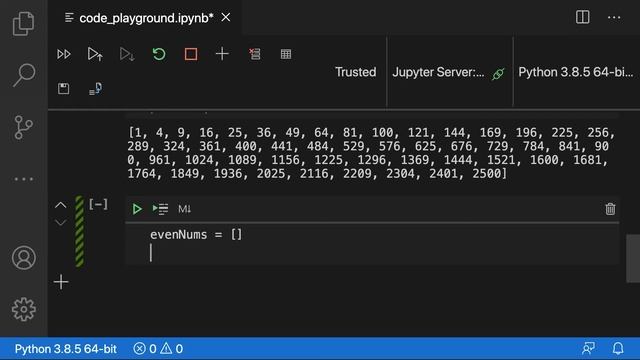Move the cell up with chevron
Screen dimensions: 640x360
pos(60,205)
